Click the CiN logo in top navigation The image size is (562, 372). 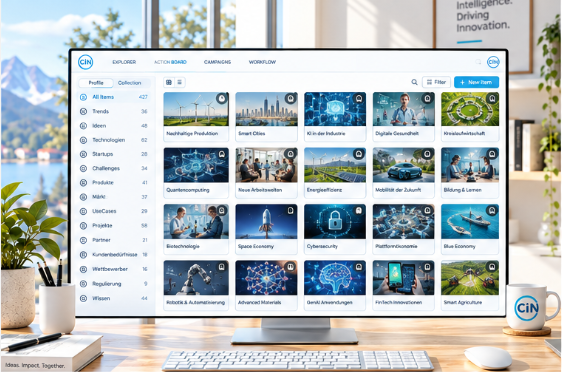click(x=85, y=62)
